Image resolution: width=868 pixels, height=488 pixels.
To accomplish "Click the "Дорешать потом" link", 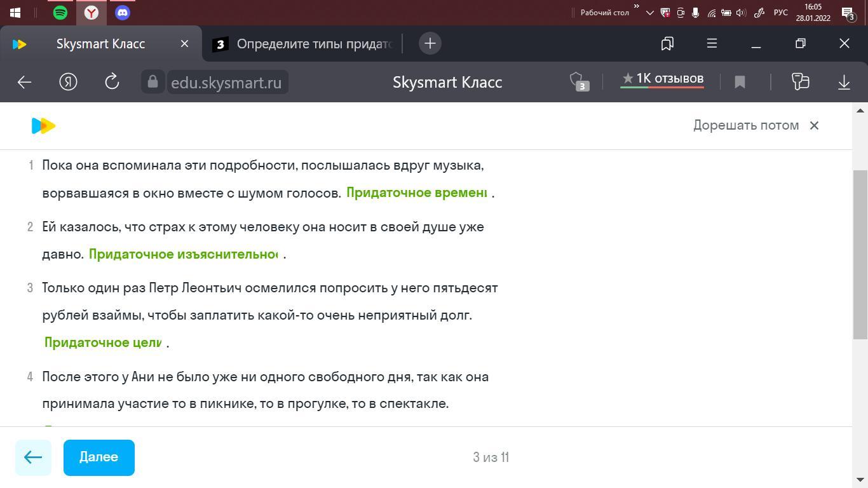I will coord(746,125).
